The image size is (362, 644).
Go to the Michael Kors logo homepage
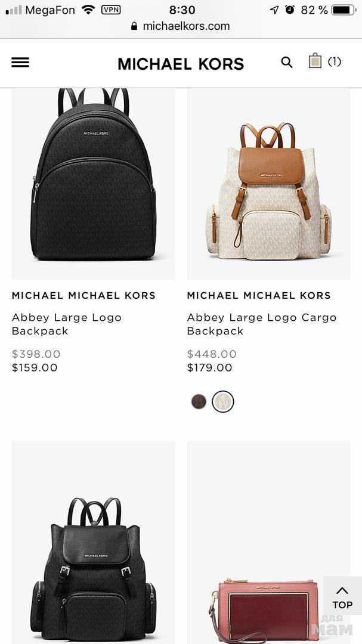point(181,64)
